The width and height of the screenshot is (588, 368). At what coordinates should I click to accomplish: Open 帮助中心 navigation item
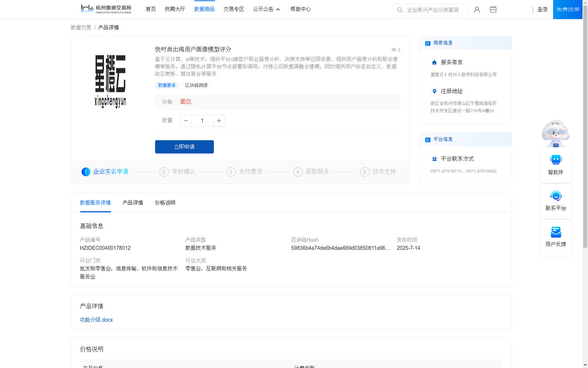301,9
